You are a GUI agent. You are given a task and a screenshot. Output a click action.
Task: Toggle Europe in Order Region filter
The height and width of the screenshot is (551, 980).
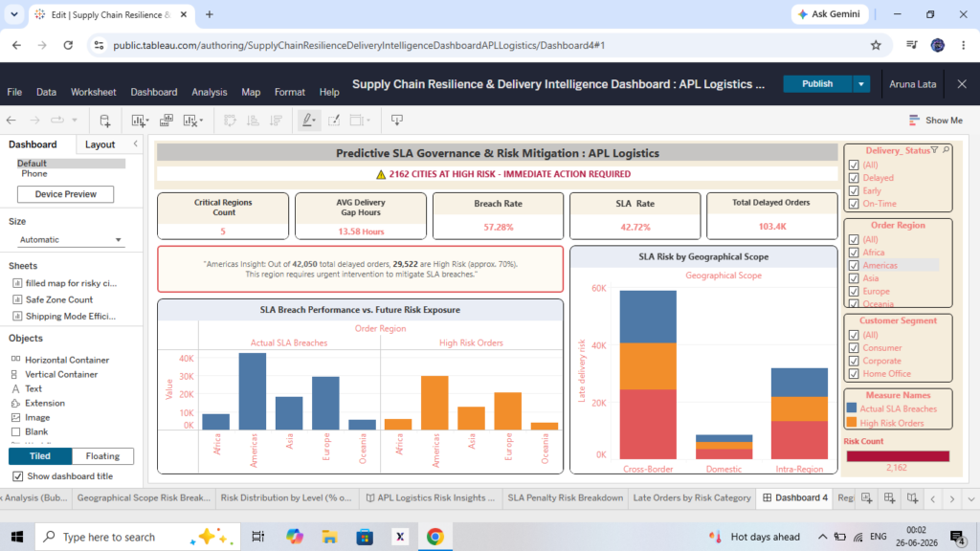click(x=854, y=291)
